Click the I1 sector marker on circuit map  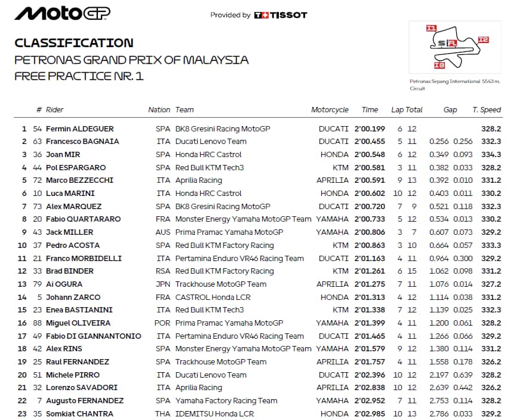click(x=431, y=27)
